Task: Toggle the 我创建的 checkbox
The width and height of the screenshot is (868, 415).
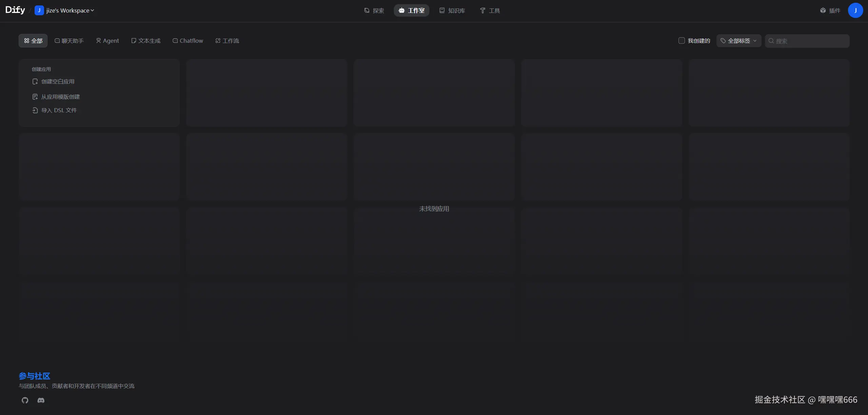Action: (682, 41)
